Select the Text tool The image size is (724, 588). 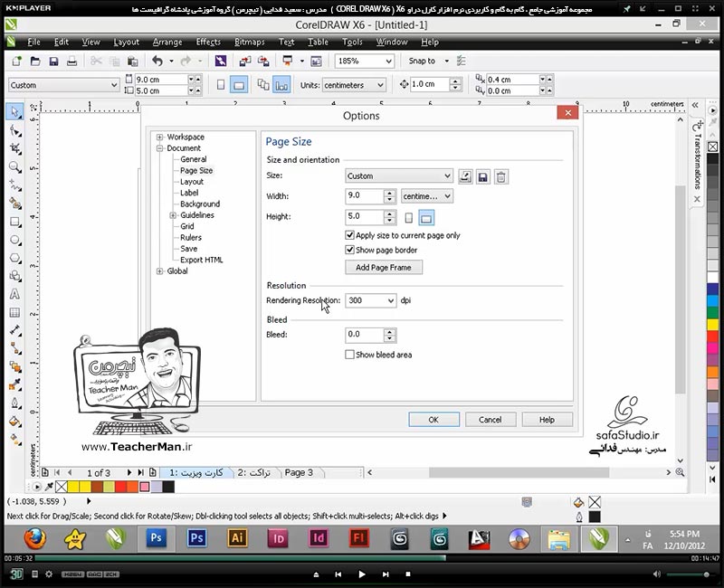(x=15, y=294)
